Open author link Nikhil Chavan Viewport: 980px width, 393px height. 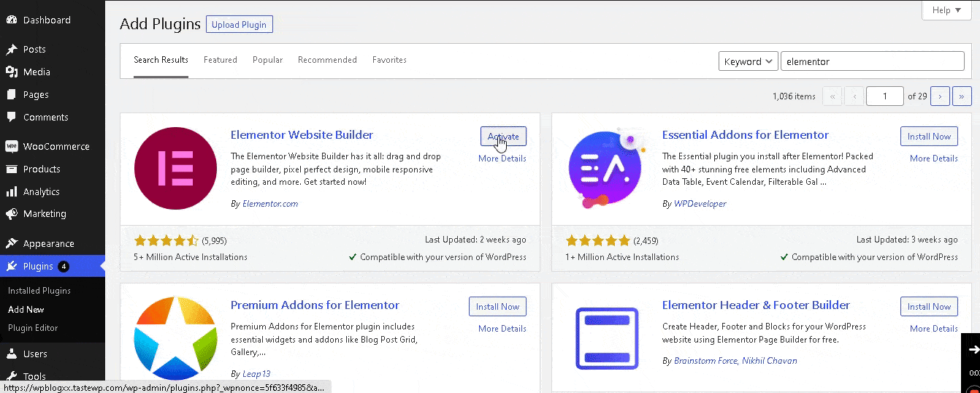click(x=770, y=361)
